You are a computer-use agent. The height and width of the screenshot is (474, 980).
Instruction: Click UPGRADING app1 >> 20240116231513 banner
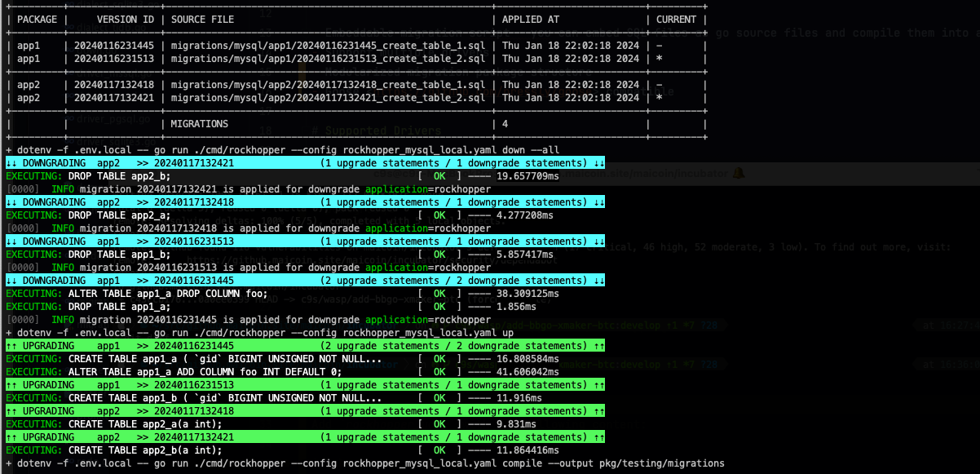click(x=306, y=386)
